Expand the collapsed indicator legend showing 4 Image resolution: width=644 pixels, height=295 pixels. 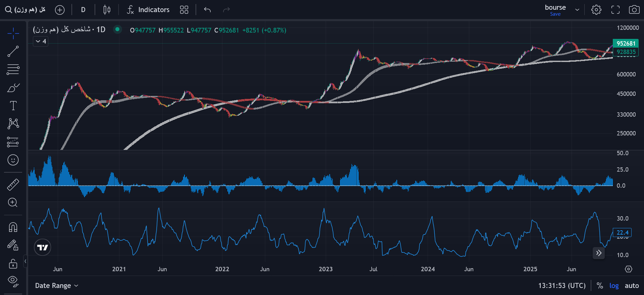pyautogui.click(x=41, y=41)
